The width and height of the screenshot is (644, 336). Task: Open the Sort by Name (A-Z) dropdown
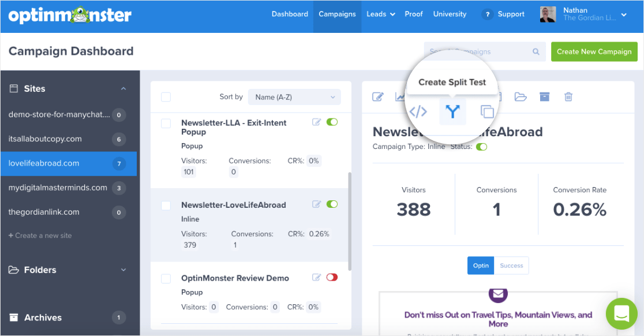point(294,96)
